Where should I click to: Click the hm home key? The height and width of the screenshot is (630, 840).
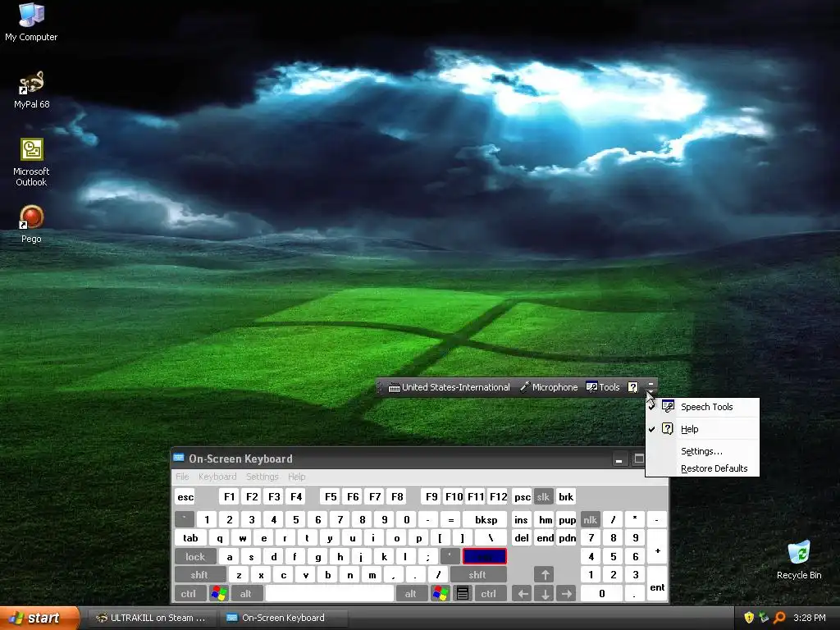(x=546, y=519)
